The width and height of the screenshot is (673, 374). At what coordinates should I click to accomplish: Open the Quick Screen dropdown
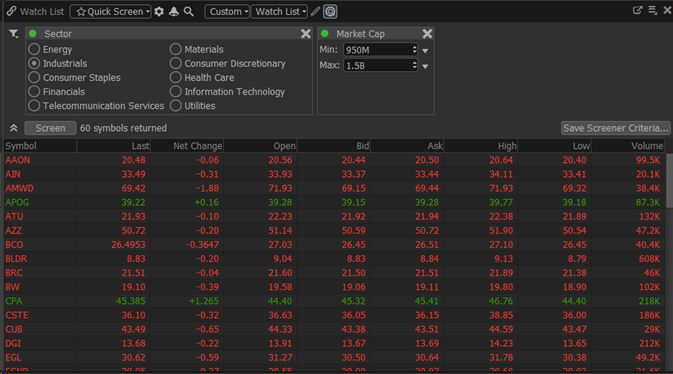(111, 12)
